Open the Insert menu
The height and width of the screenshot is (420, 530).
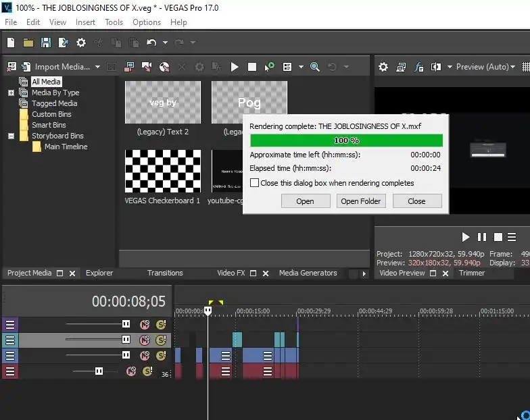85,22
